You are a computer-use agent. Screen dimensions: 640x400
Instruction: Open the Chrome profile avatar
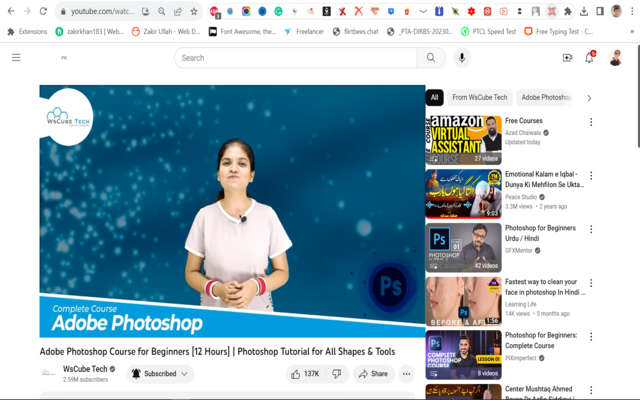click(x=616, y=11)
